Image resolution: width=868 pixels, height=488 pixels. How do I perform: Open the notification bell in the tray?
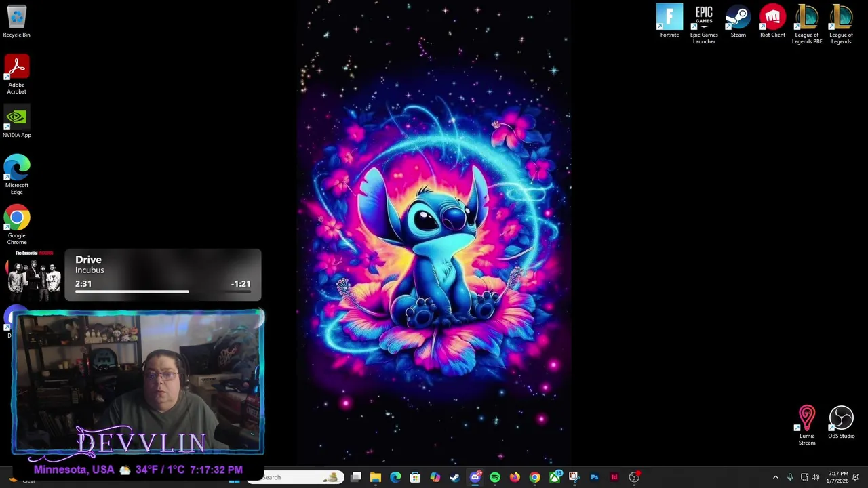[x=856, y=477]
